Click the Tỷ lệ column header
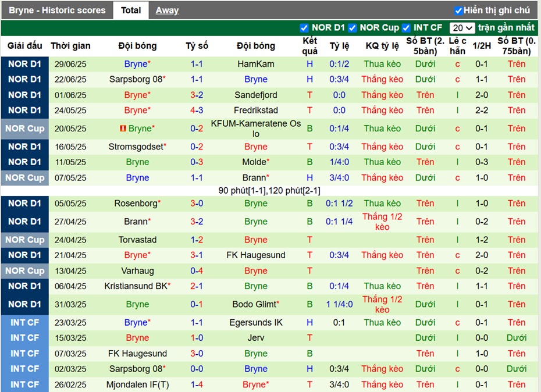 pyautogui.click(x=339, y=46)
